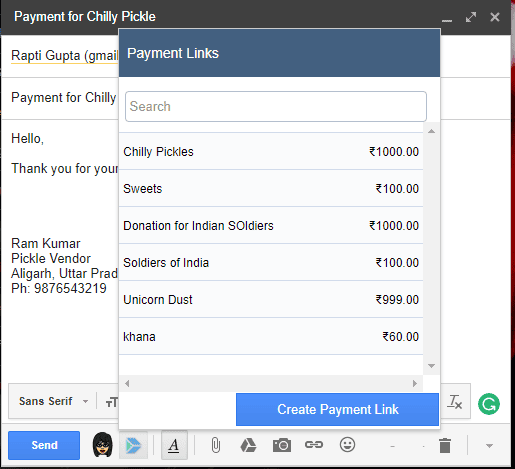Viewport: 515px width, 469px height.
Task: Open the emoji smiley picker
Action: pyautogui.click(x=347, y=445)
